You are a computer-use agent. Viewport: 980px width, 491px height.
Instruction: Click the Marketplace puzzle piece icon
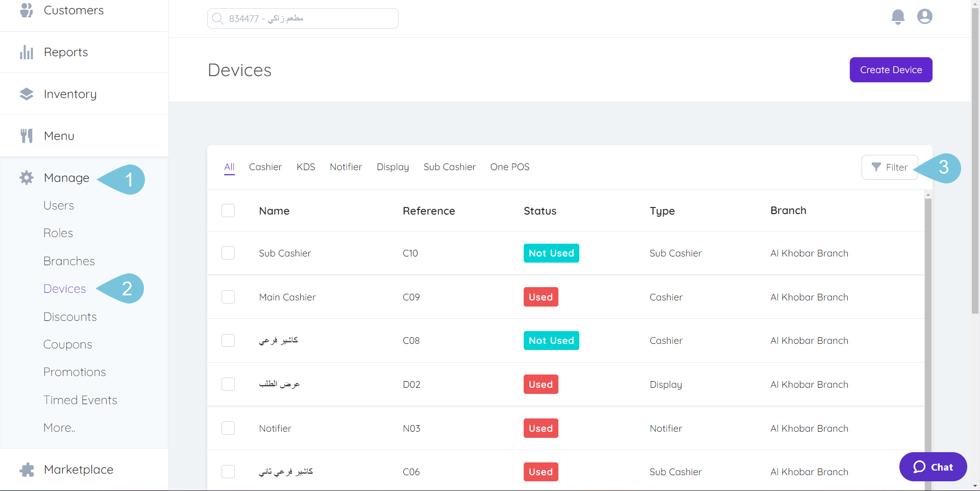pyautogui.click(x=27, y=470)
